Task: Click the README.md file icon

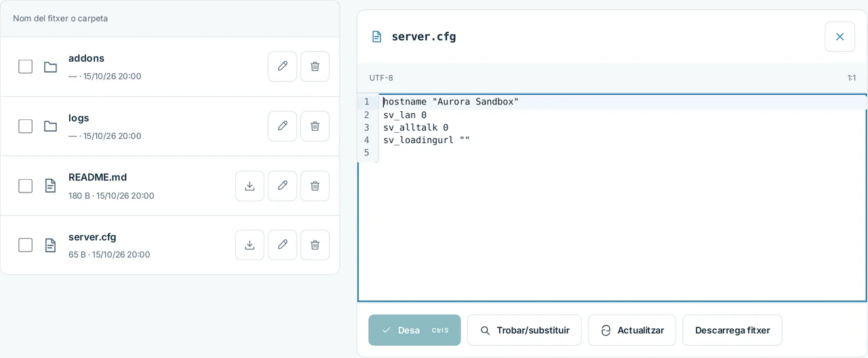Action: [x=50, y=186]
